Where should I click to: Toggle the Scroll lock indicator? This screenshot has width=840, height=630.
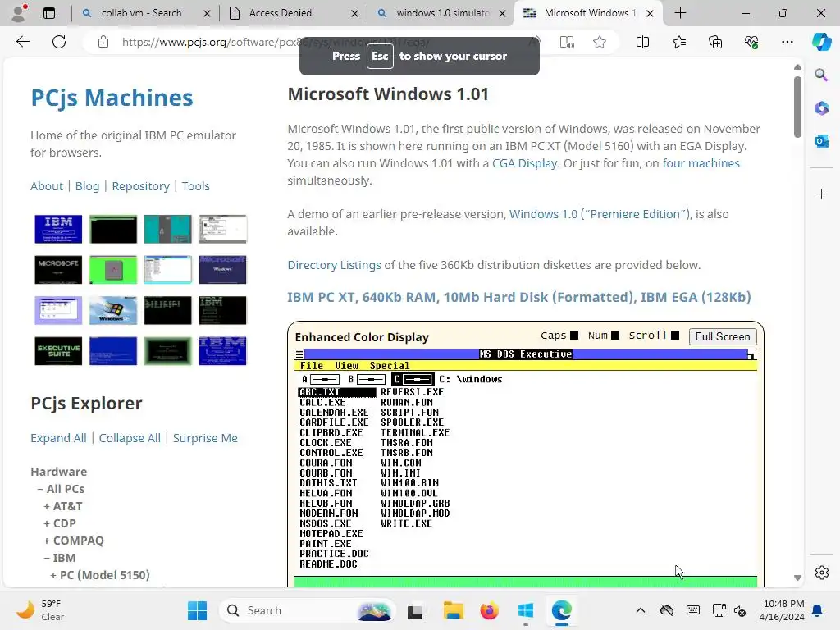[x=675, y=336]
